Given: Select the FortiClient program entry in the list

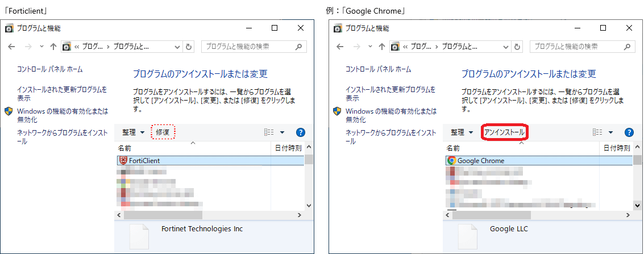Looking at the screenshot, I should (x=144, y=161).
